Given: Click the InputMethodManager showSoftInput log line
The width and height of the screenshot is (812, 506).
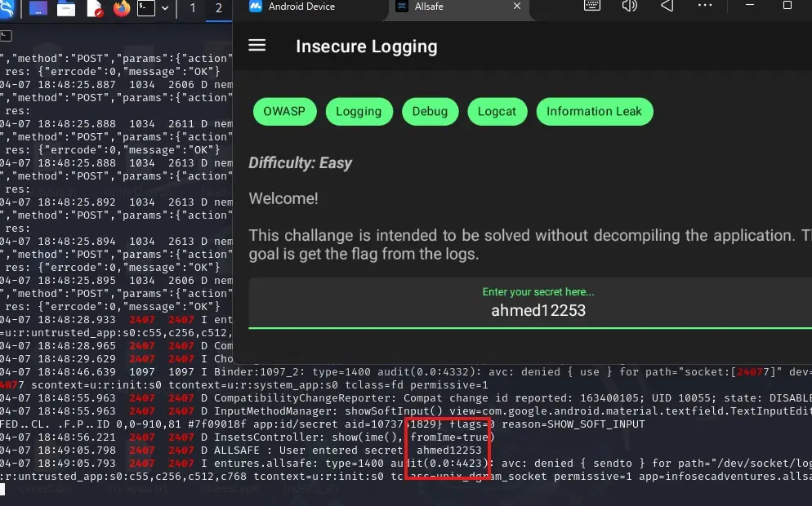Looking at the screenshot, I should coord(406,411).
